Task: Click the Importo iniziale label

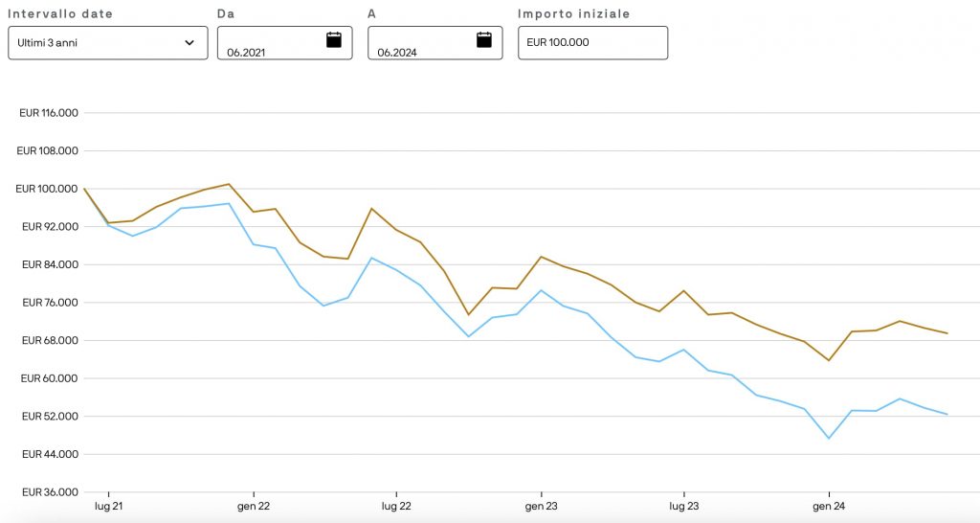Action: (x=574, y=14)
